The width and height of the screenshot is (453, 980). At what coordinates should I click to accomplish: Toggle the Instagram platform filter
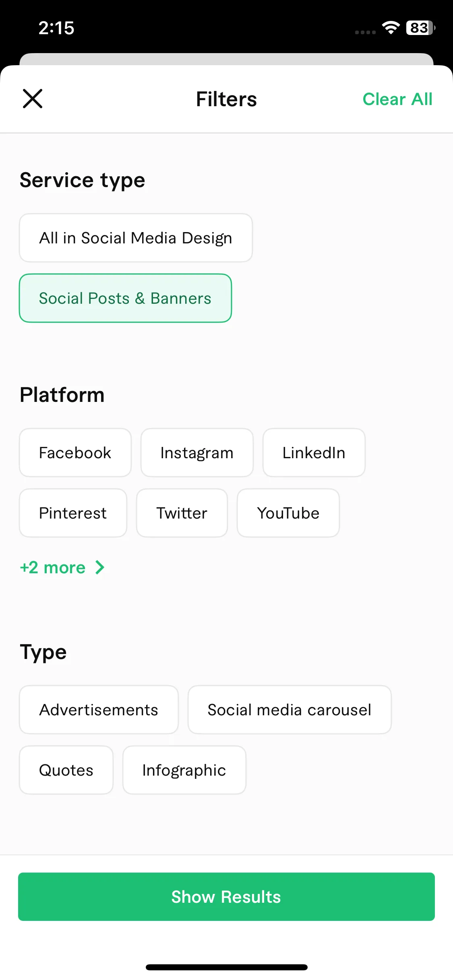(197, 453)
